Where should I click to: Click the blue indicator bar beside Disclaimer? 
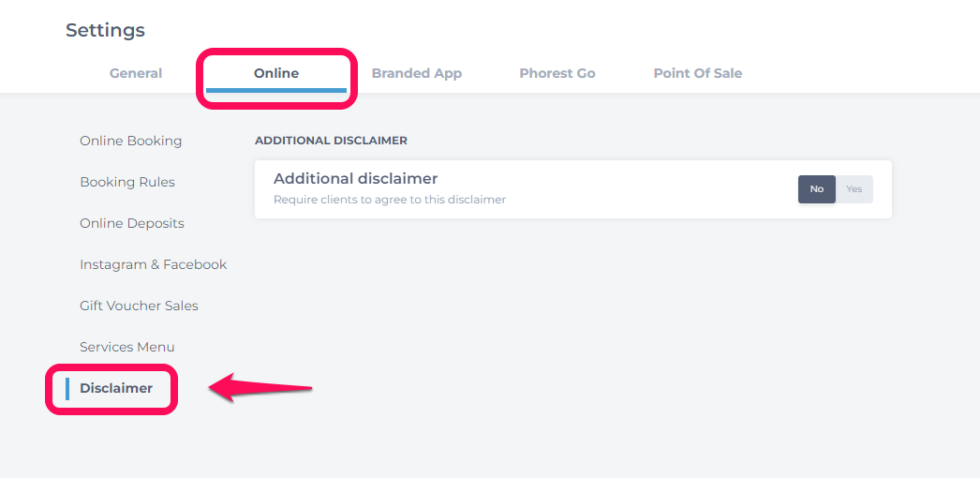tap(67, 388)
